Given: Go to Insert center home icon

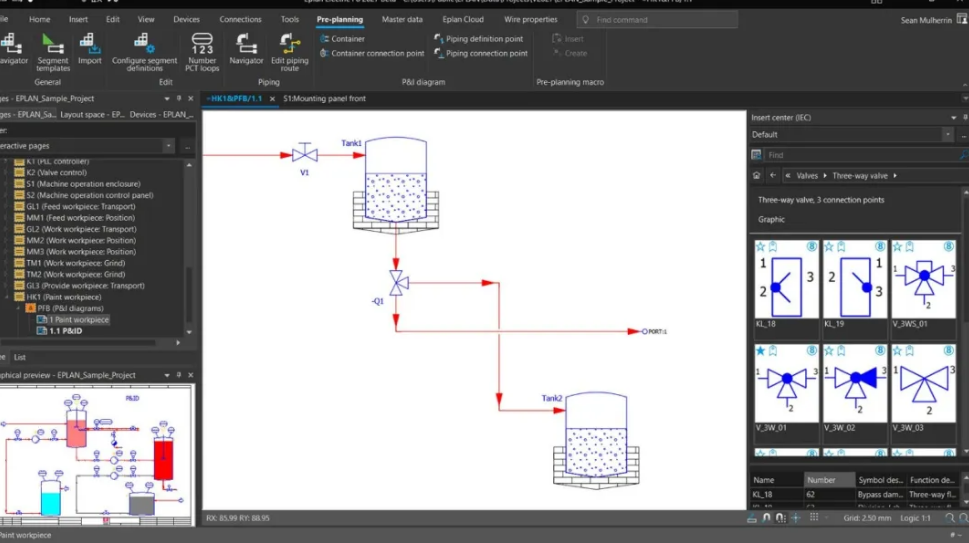Looking at the screenshot, I should pos(756,175).
